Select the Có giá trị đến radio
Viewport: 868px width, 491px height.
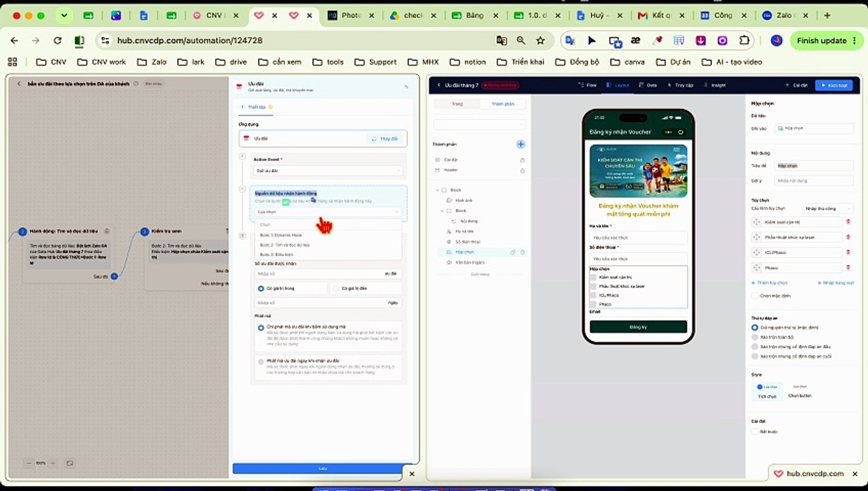click(336, 288)
